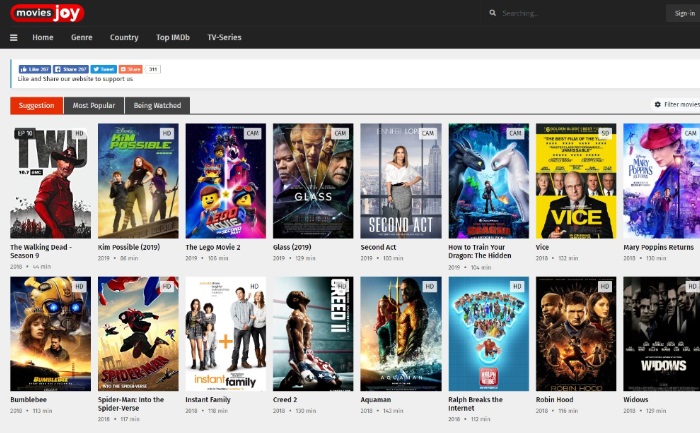The image size is (700, 433).
Task: Click the 'Widows' title link
Action: click(x=636, y=400)
